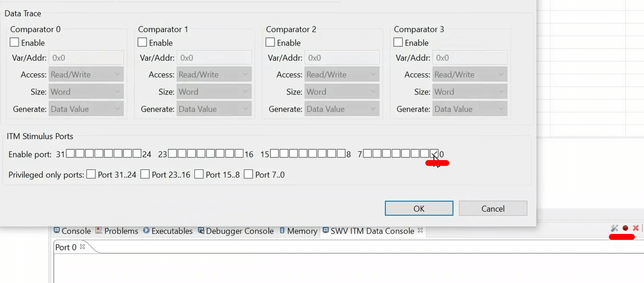Open Comparator 3 Generate dropdown

470,109
